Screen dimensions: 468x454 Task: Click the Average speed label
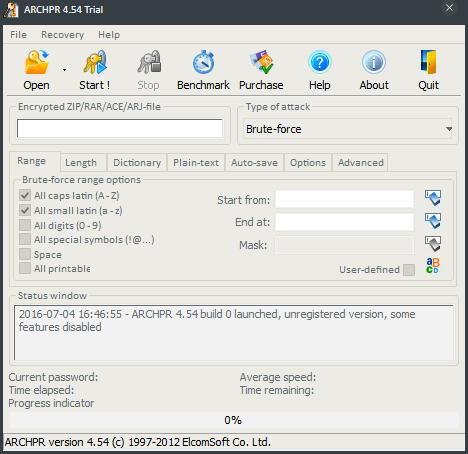click(x=278, y=377)
